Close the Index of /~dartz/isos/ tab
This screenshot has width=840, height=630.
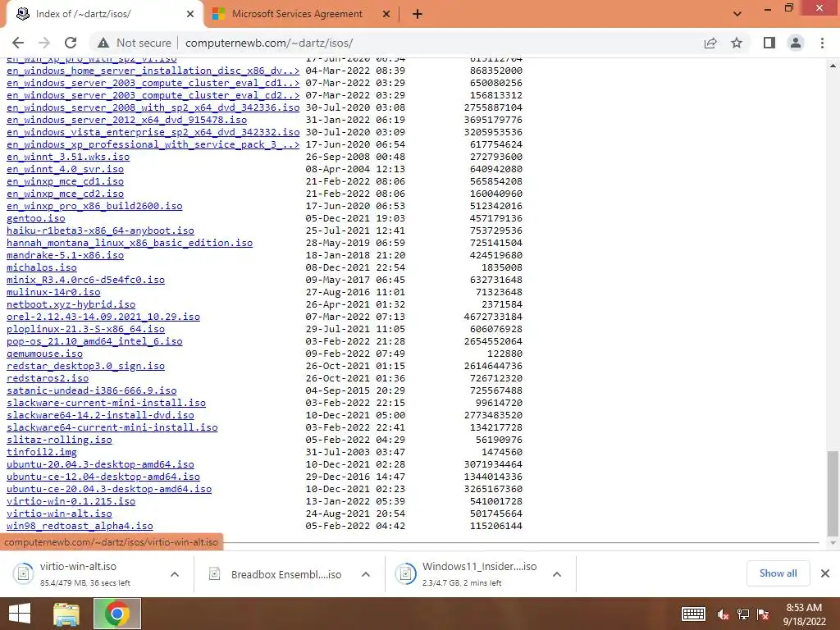click(190, 14)
